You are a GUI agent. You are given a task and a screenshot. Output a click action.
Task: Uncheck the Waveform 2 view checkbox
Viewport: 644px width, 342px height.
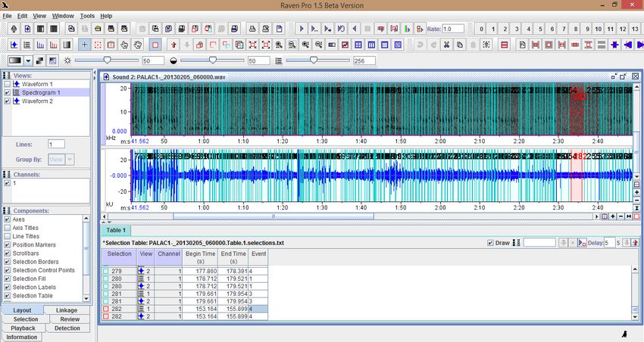coord(7,101)
